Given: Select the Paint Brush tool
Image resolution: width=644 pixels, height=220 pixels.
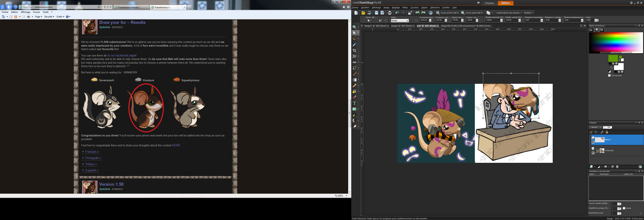Looking at the screenshot, I should 354,74.
